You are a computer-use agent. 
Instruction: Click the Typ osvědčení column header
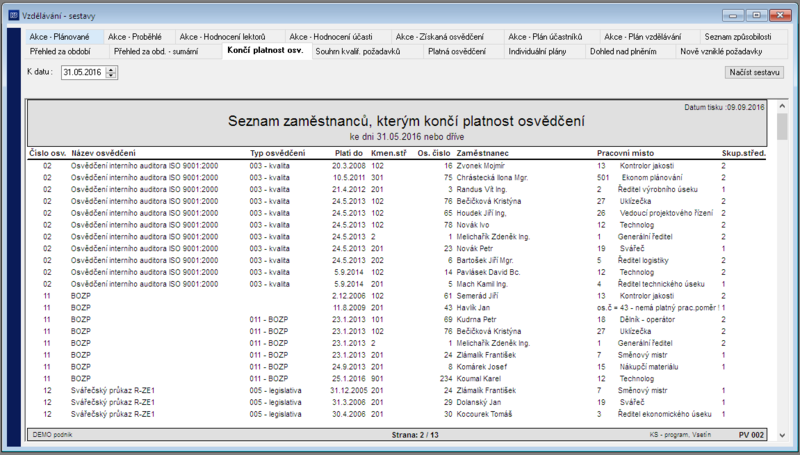[277, 153]
